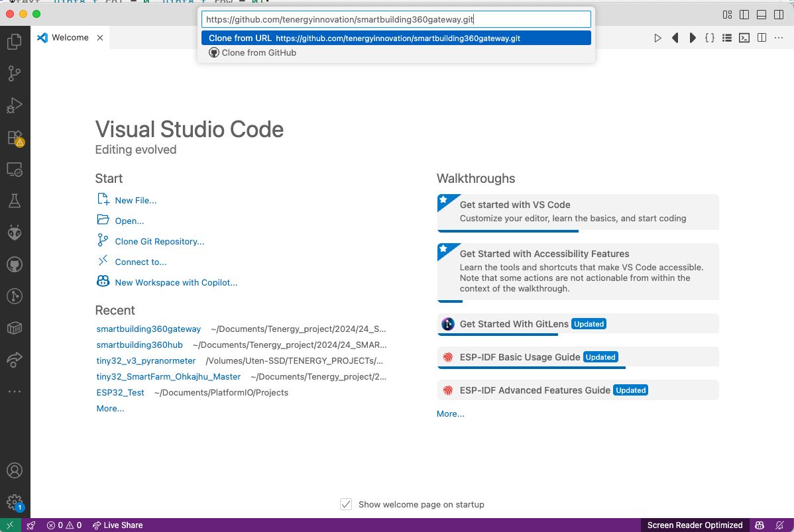Show additional views via activity bar ellipsis
The width and height of the screenshot is (794, 532).
[15, 392]
